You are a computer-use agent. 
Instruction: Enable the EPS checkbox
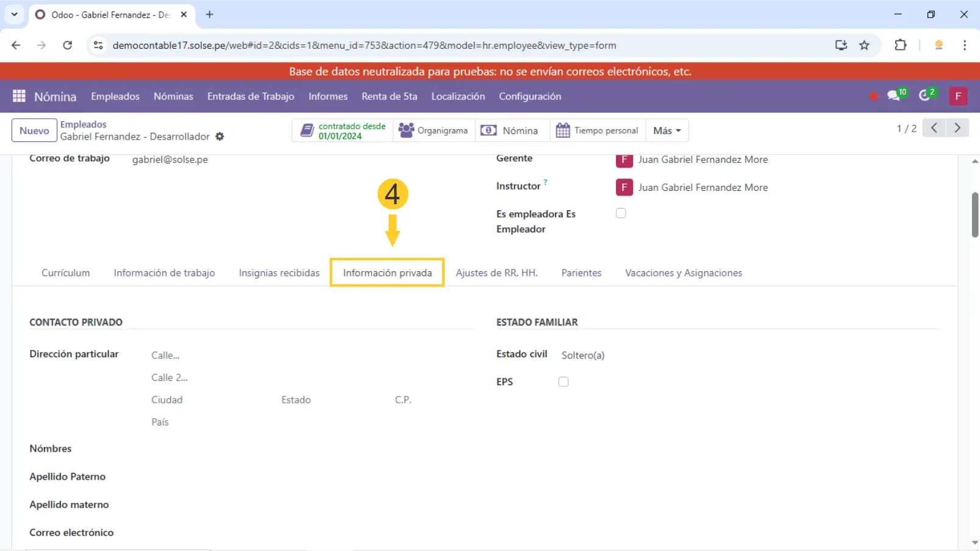[x=563, y=382]
